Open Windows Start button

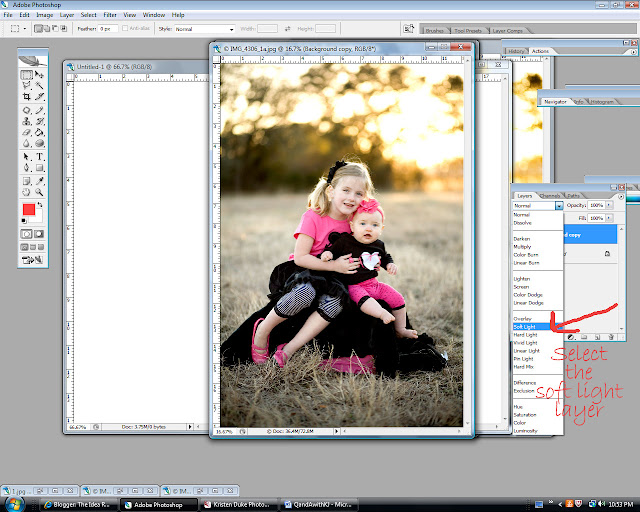click(14, 504)
